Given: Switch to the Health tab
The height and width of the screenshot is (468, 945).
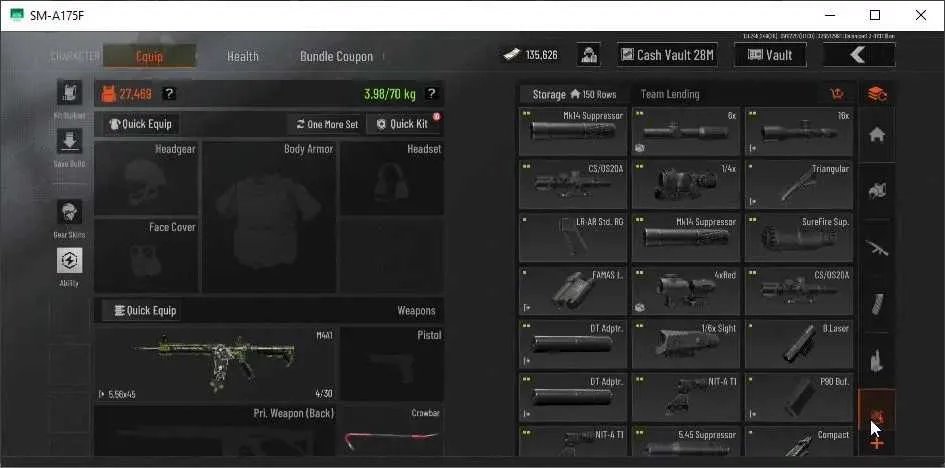Looking at the screenshot, I should [x=243, y=57].
